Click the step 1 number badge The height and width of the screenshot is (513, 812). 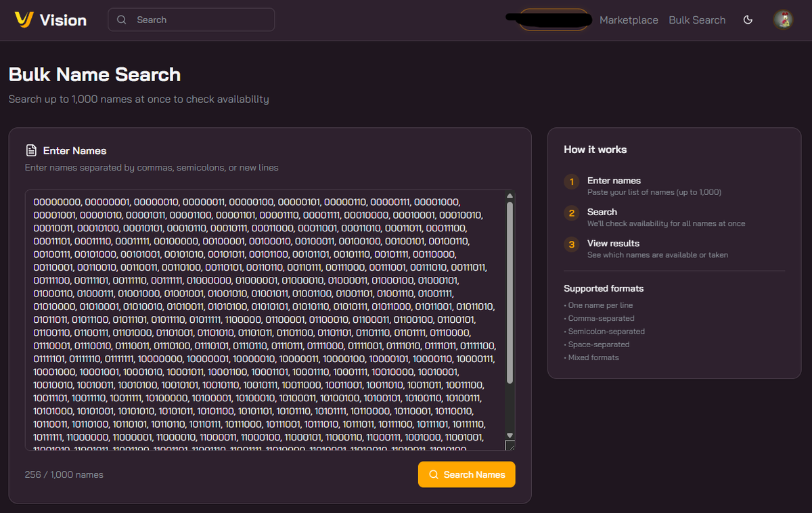[x=572, y=181]
